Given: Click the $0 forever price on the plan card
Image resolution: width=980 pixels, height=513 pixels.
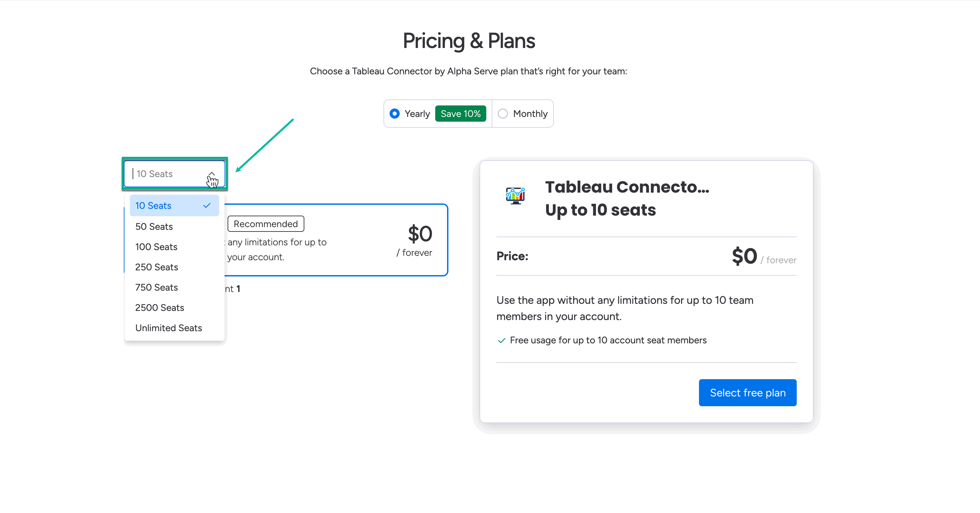Looking at the screenshot, I should (744, 256).
